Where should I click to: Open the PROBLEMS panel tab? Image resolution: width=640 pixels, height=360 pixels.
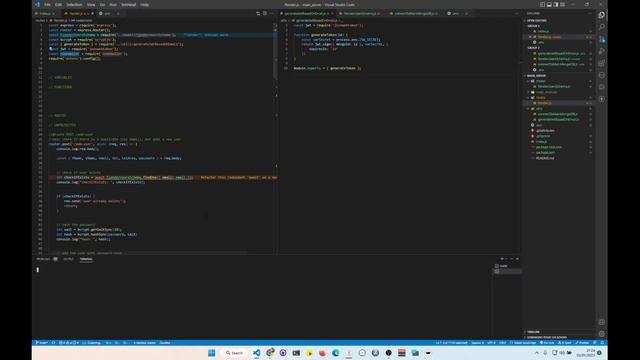tap(43, 259)
